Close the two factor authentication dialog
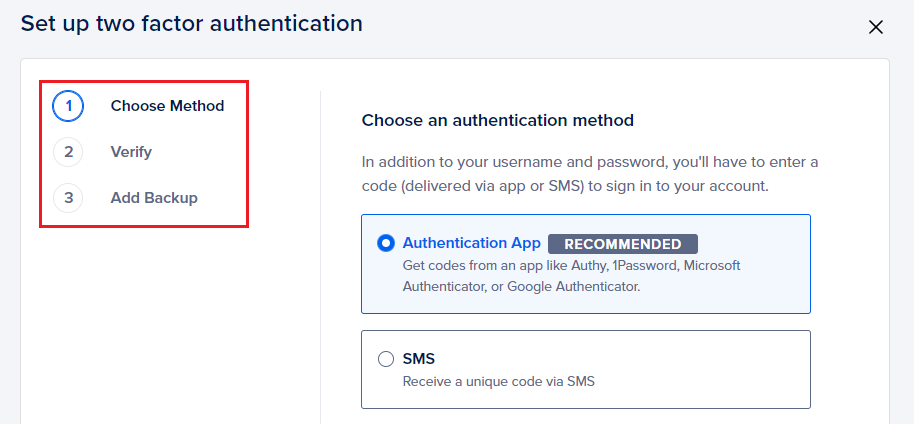This screenshot has width=914, height=424. point(876,27)
